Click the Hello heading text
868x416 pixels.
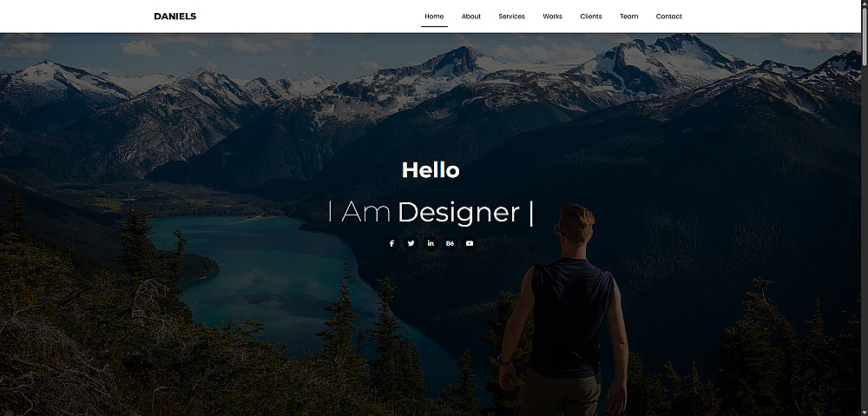[431, 170]
